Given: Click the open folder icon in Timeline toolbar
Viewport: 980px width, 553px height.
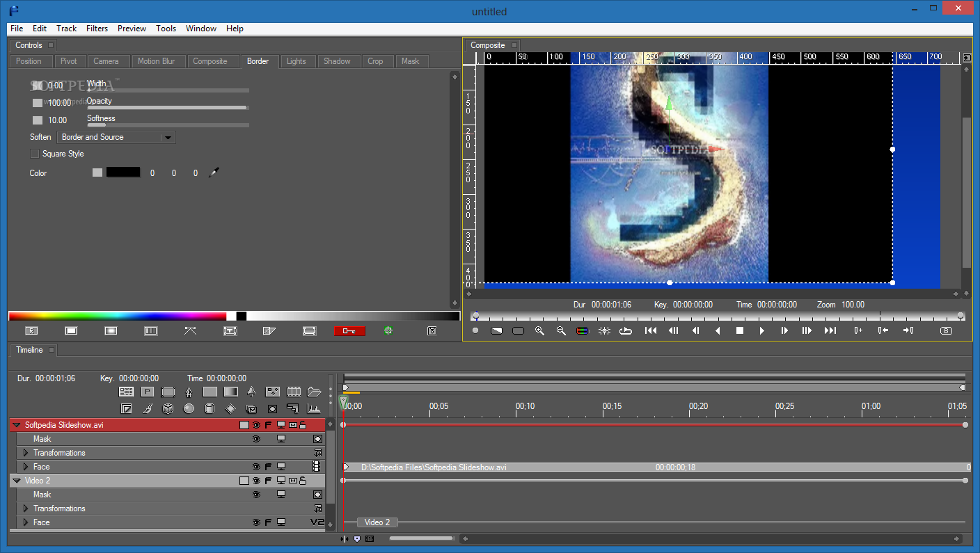Looking at the screenshot, I should [x=315, y=392].
